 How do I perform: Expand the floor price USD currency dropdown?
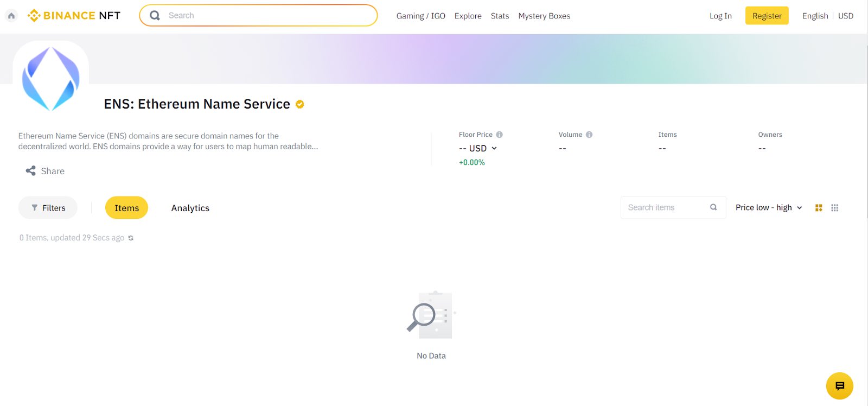pyautogui.click(x=478, y=148)
